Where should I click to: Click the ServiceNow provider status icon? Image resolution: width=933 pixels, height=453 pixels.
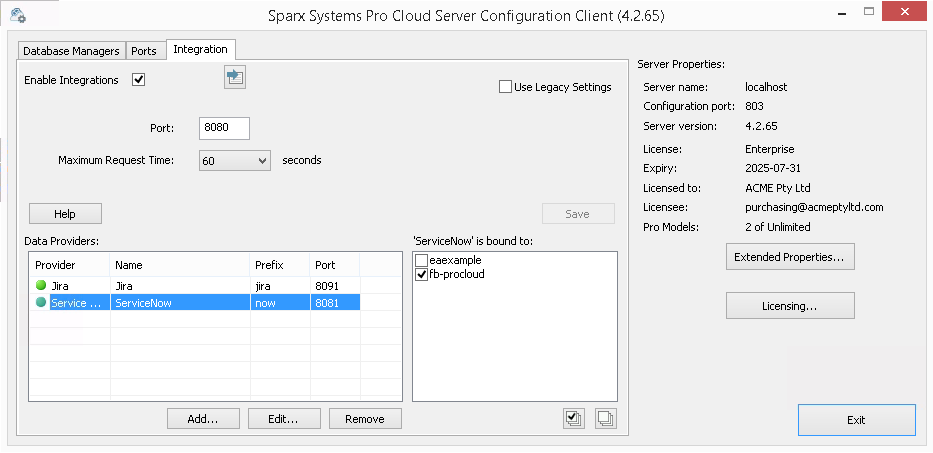pos(41,303)
